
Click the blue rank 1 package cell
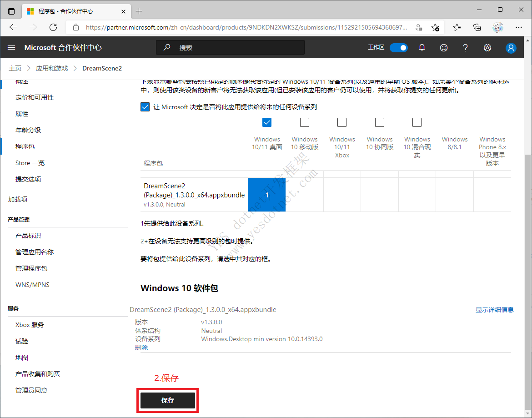(x=267, y=195)
